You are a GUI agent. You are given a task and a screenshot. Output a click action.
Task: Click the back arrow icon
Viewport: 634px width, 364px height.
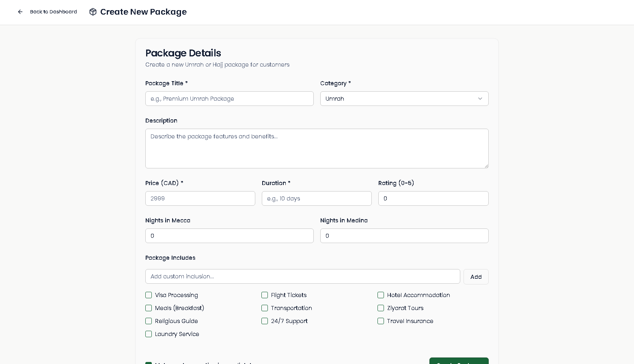[20, 12]
